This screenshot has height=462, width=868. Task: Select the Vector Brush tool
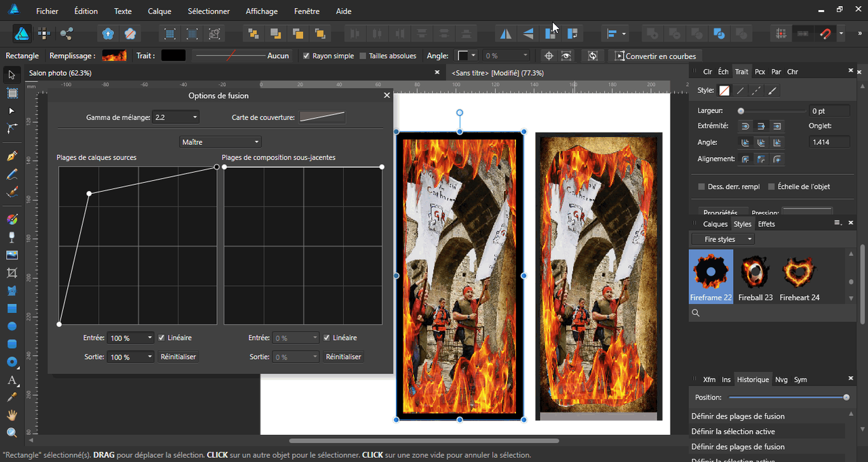pyautogui.click(x=12, y=192)
